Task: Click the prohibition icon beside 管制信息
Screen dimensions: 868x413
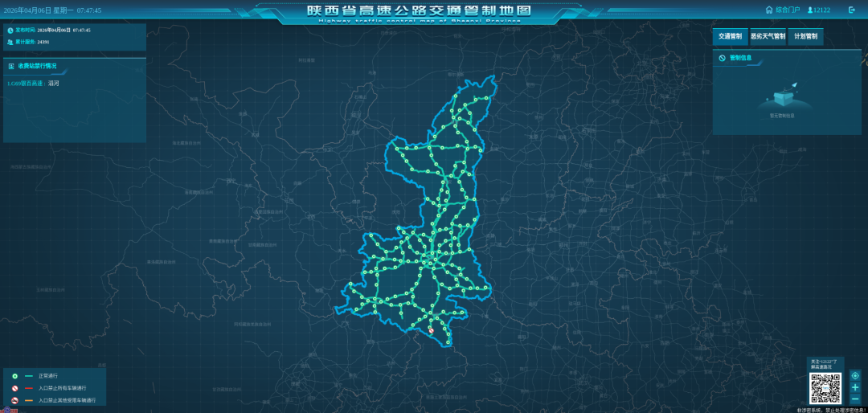Action: tap(722, 58)
